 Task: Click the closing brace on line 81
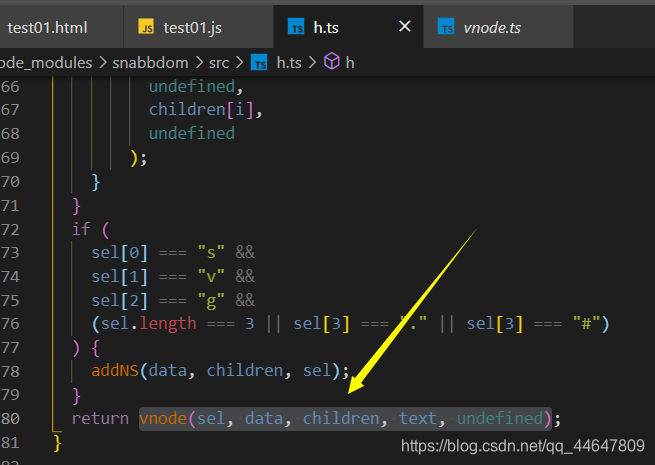coord(57,442)
